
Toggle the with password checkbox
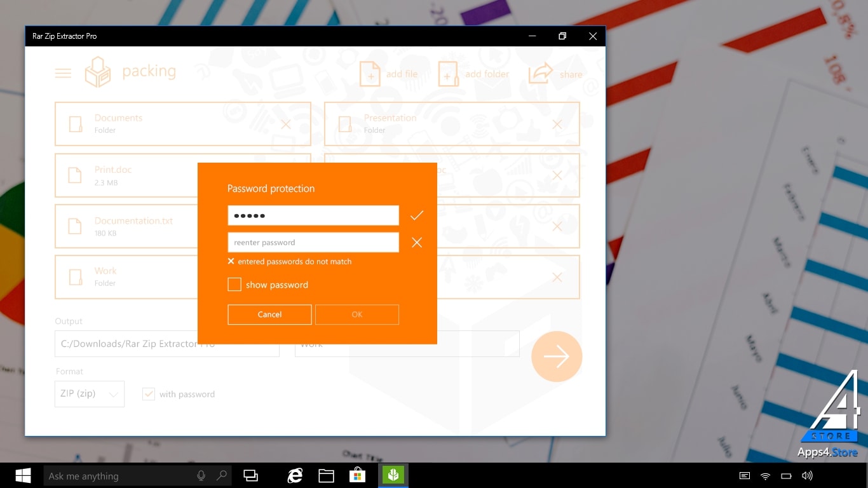[x=149, y=394]
